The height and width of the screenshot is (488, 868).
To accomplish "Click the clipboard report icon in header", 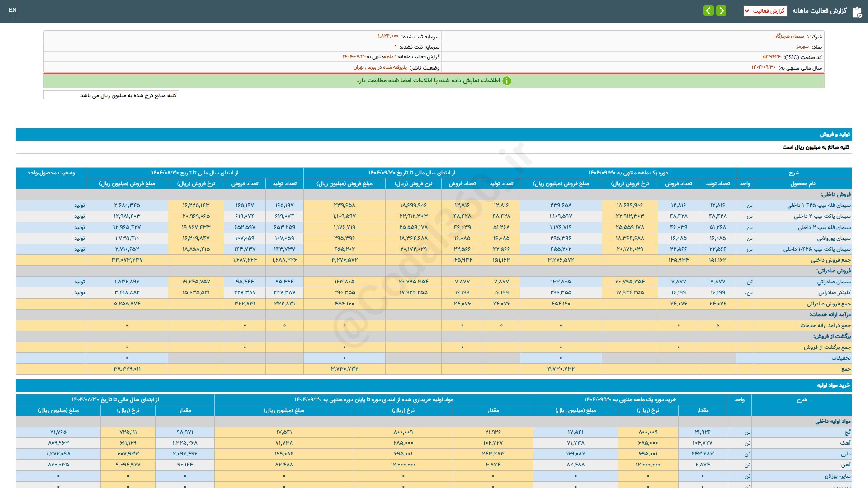I will point(857,12).
